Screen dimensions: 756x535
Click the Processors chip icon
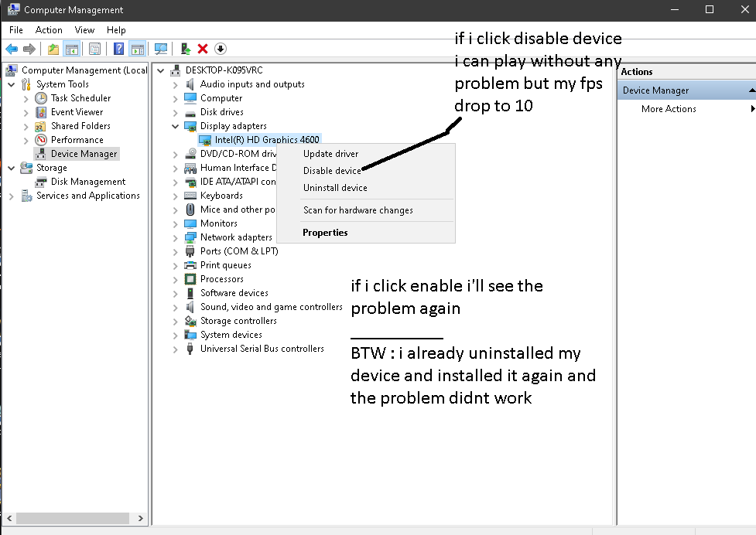(190, 279)
